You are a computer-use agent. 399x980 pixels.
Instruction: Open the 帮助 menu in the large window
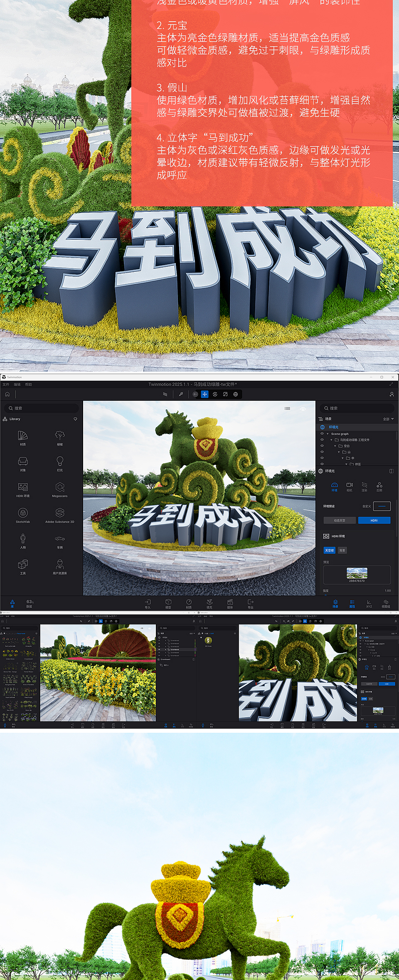pyautogui.click(x=29, y=385)
